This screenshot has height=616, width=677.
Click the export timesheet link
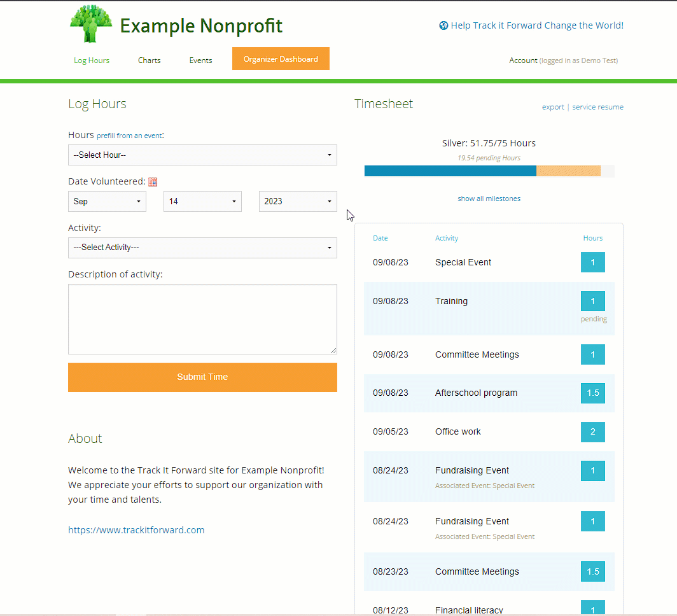553,107
